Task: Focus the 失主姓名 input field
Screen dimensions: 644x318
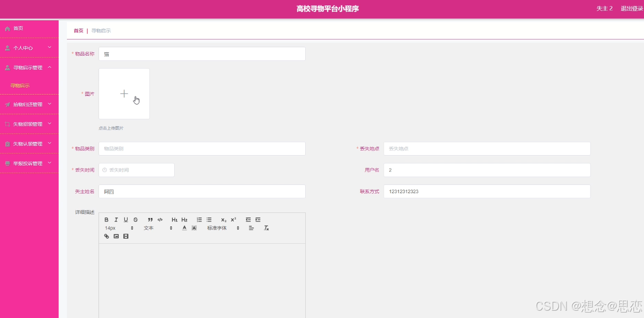Action: 202,191
